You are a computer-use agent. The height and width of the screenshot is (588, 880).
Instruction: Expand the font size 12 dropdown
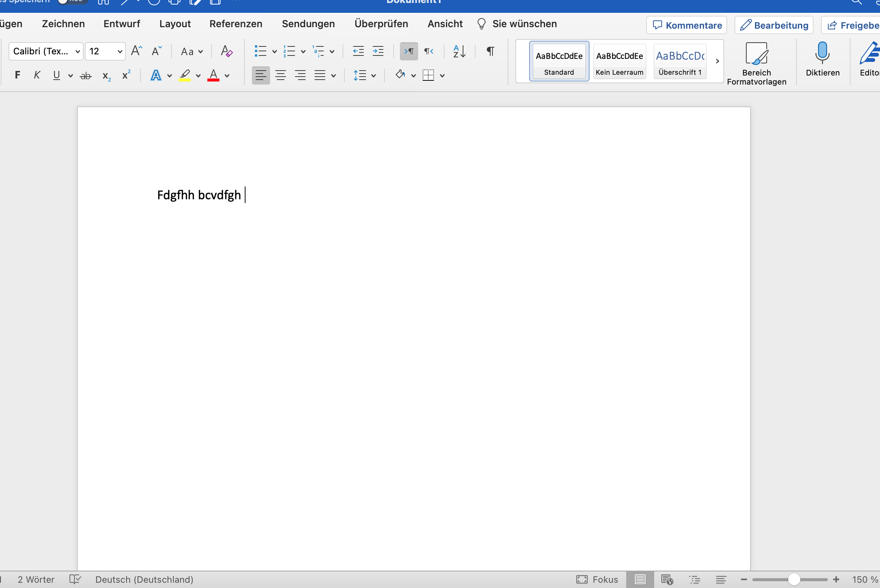pyautogui.click(x=120, y=51)
